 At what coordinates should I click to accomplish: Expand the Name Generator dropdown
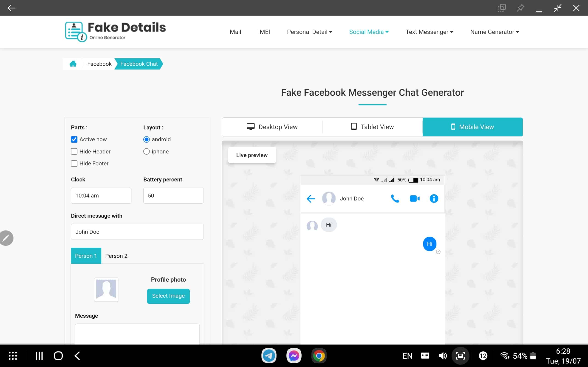tap(495, 32)
